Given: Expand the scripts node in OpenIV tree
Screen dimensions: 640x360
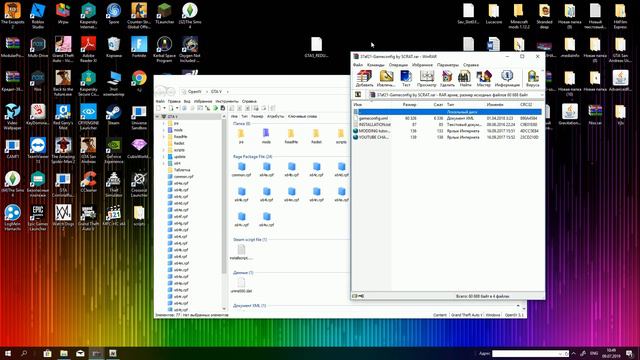Looking at the screenshot, I should click(164, 150).
